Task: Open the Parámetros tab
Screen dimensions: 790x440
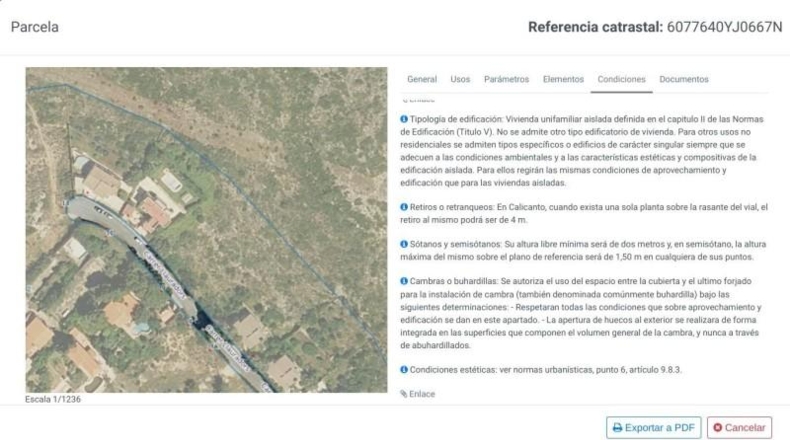Action: pyautogui.click(x=506, y=79)
